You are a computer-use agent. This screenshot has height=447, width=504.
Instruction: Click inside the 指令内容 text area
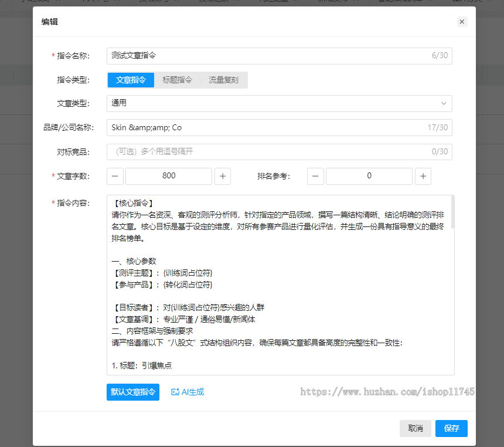coord(280,285)
